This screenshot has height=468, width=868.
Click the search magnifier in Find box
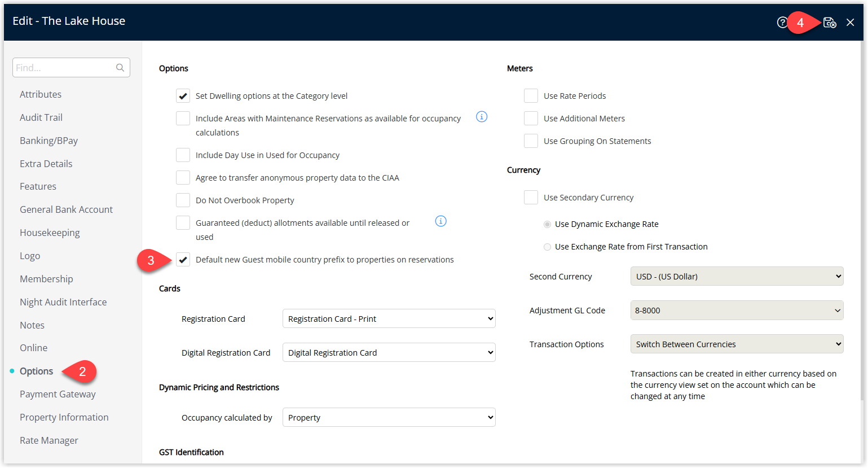tap(120, 68)
